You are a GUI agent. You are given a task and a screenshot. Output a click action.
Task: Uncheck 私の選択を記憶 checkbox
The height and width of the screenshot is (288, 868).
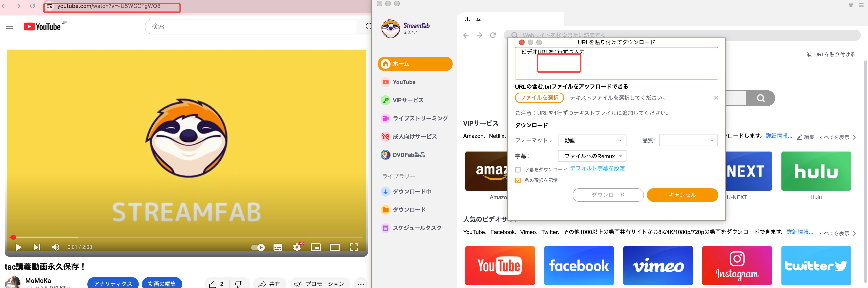coord(518,180)
